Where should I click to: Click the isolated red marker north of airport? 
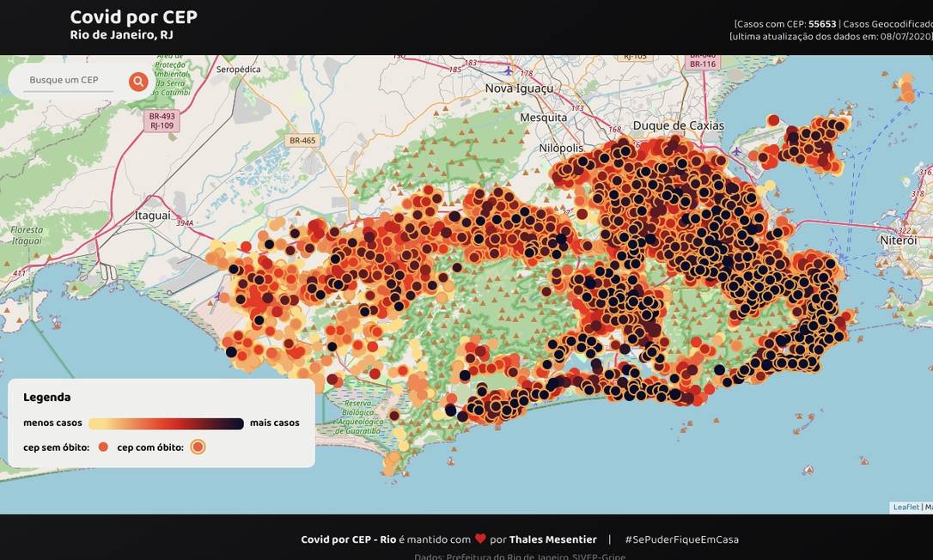pos(773,120)
